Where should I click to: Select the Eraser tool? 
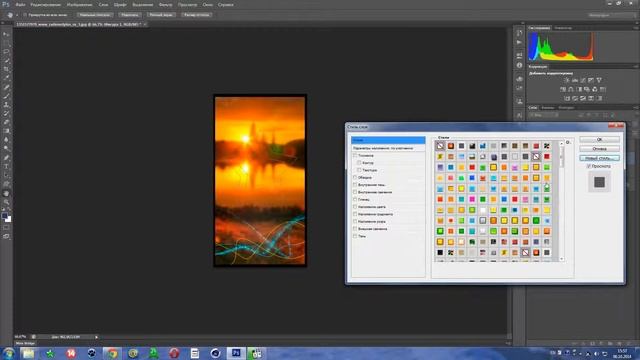(6, 122)
